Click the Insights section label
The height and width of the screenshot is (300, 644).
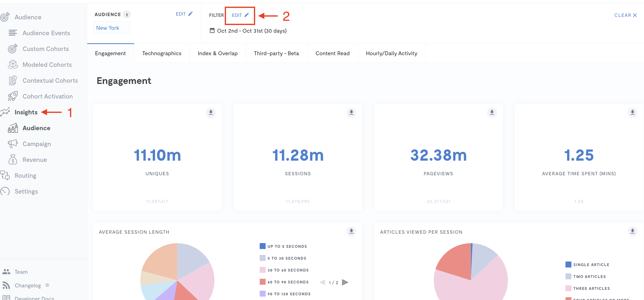[x=26, y=112]
